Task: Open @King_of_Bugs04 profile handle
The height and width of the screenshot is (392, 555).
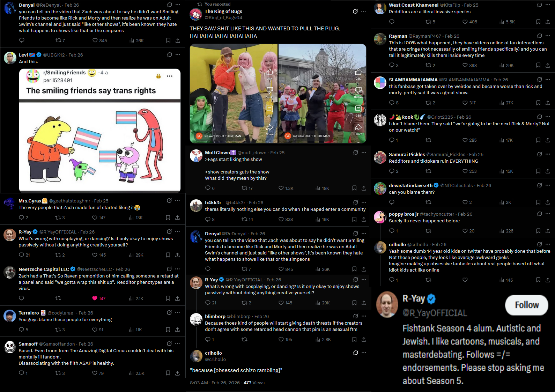Action: tap(223, 17)
